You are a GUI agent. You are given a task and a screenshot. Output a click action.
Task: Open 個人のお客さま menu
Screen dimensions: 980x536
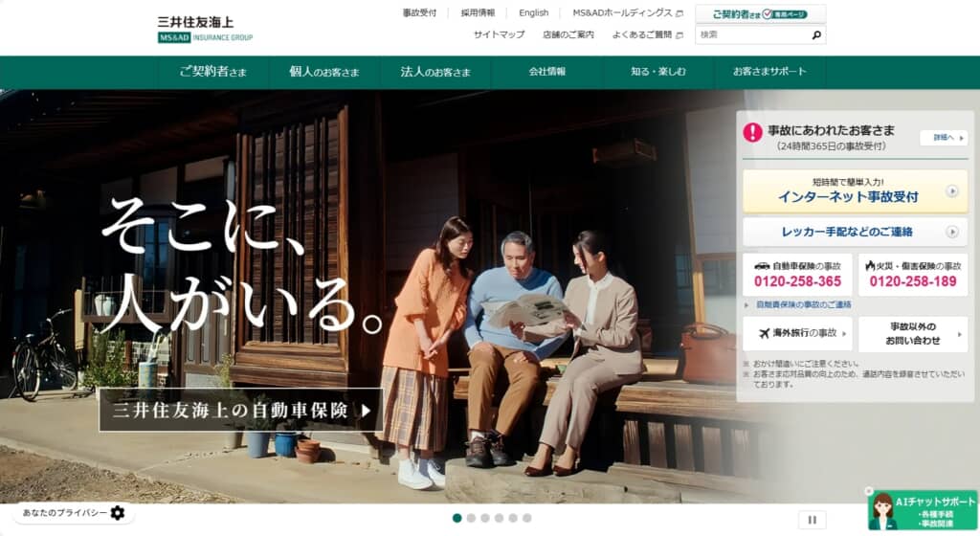[324, 72]
